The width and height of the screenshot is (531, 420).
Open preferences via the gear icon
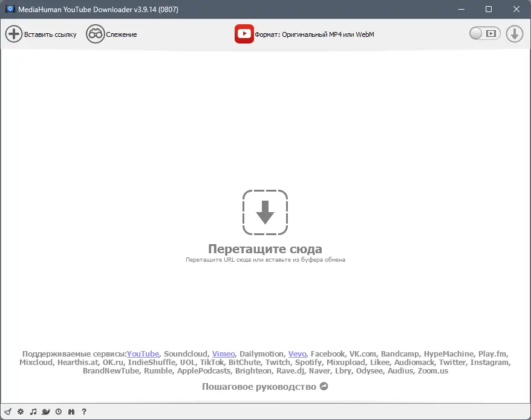[x=20, y=412]
